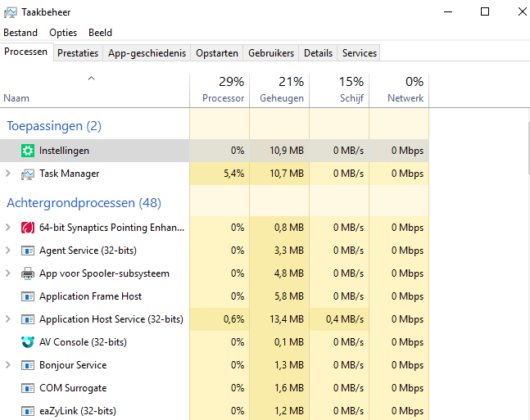Switch to the App-geschiedenis tab
530x420 pixels.
(147, 53)
